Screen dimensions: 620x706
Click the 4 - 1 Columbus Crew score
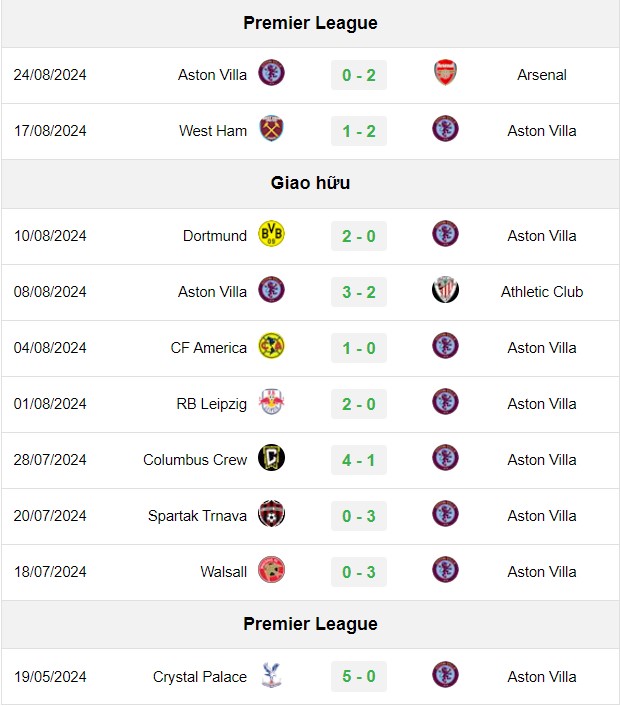359,460
